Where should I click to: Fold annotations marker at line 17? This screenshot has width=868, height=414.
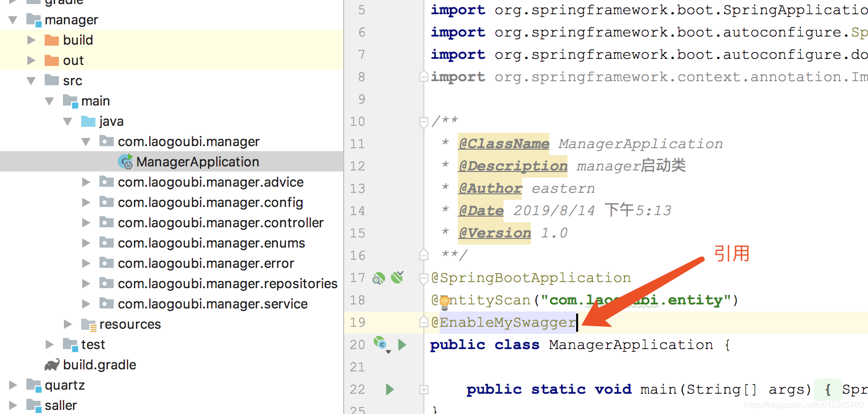click(424, 278)
